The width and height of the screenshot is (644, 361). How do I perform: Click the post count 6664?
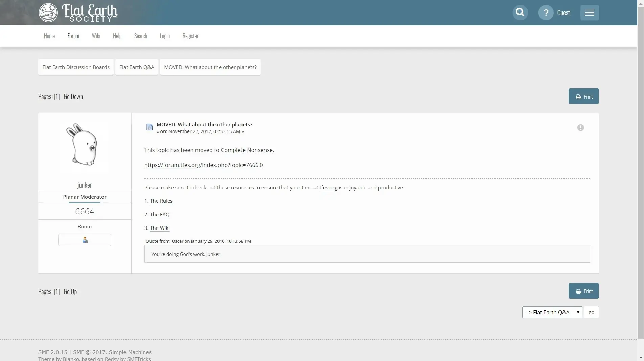(85, 211)
